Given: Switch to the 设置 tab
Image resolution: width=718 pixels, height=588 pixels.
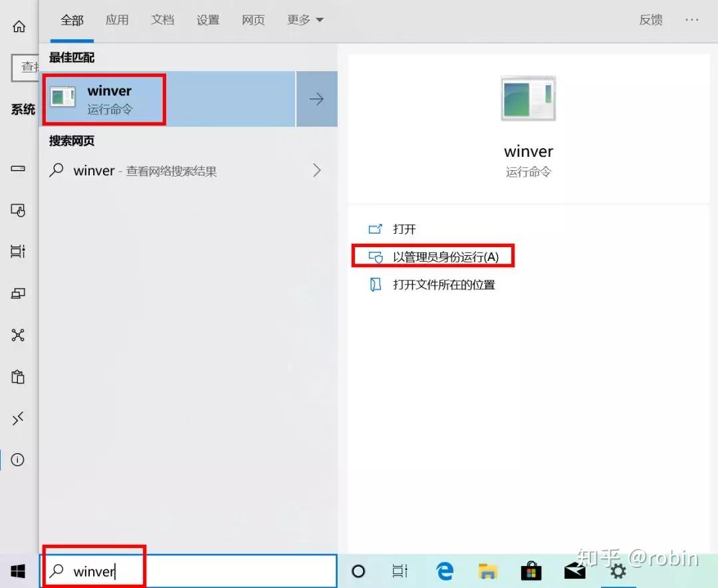Looking at the screenshot, I should (207, 20).
